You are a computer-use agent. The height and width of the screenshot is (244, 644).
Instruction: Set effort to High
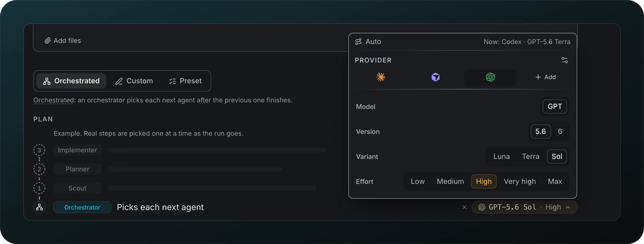484,181
